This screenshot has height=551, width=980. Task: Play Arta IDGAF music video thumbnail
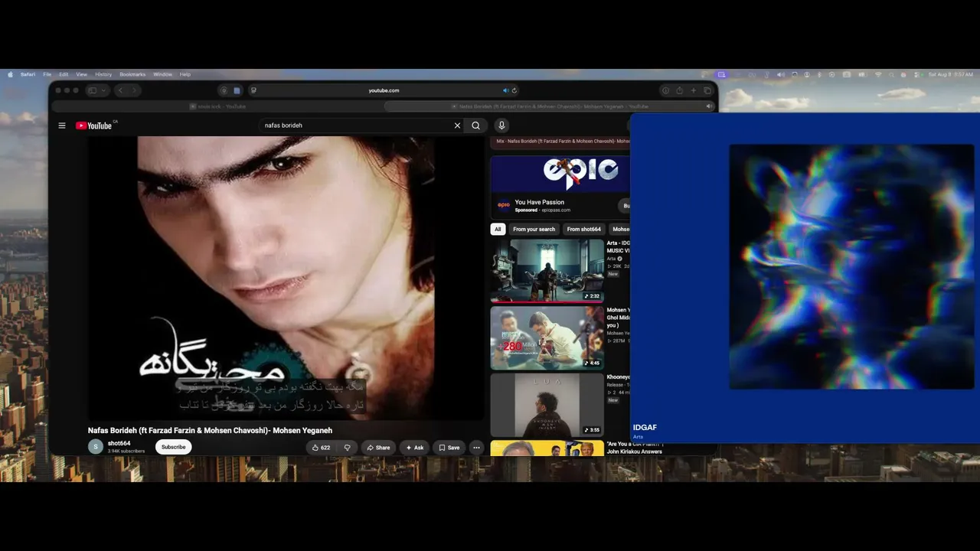pyautogui.click(x=547, y=270)
